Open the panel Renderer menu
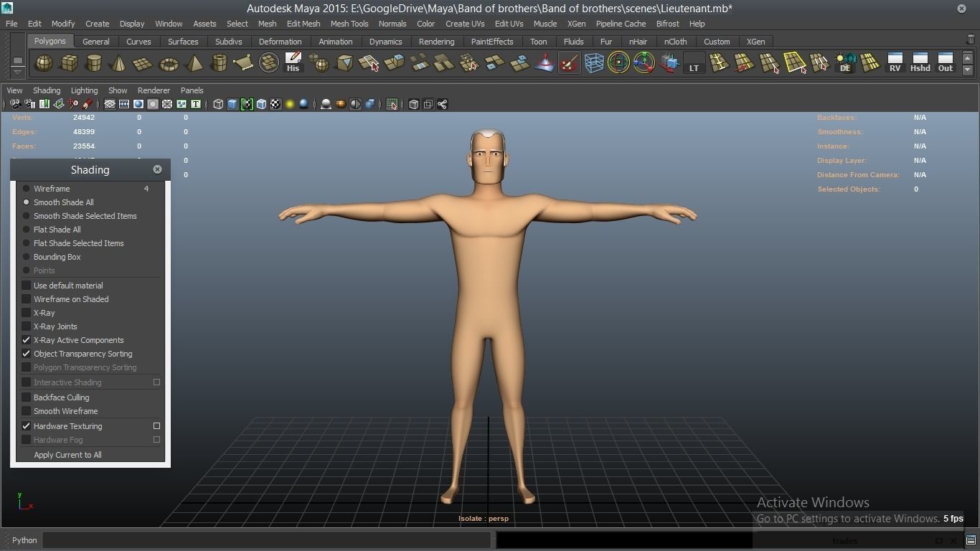This screenshot has width=980, height=551. pyautogui.click(x=154, y=90)
